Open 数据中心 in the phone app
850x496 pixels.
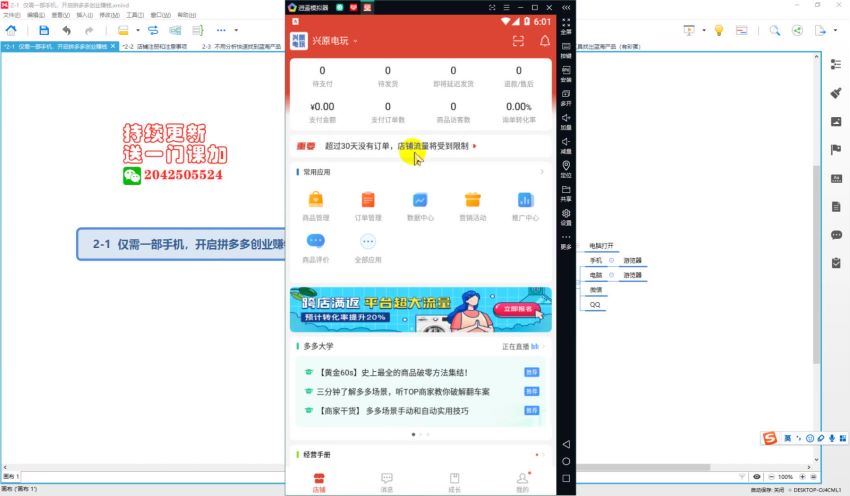click(x=420, y=206)
